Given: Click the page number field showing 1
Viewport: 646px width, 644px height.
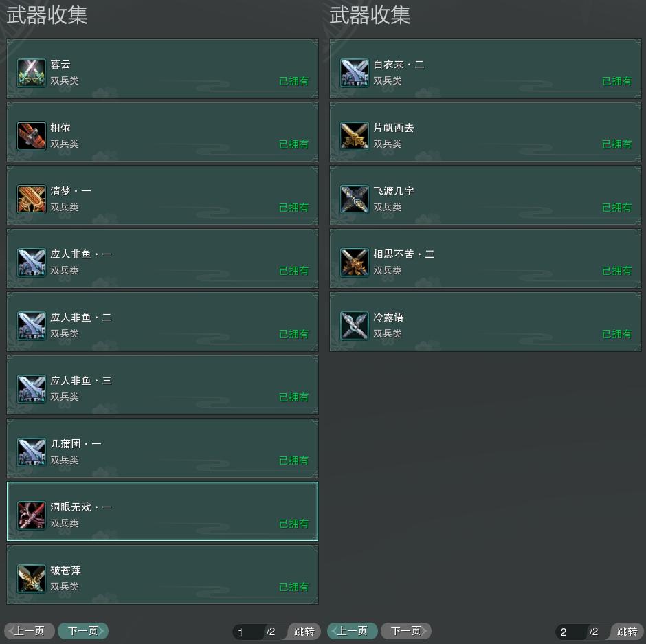Looking at the screenshot, I should click(248, 632).
